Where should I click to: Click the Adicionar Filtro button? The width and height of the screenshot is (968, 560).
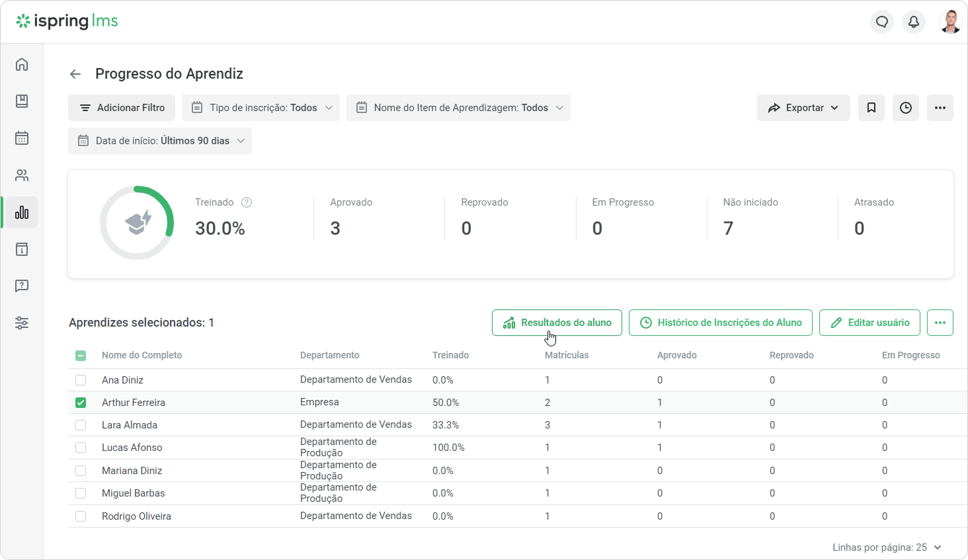pos(122,108)
